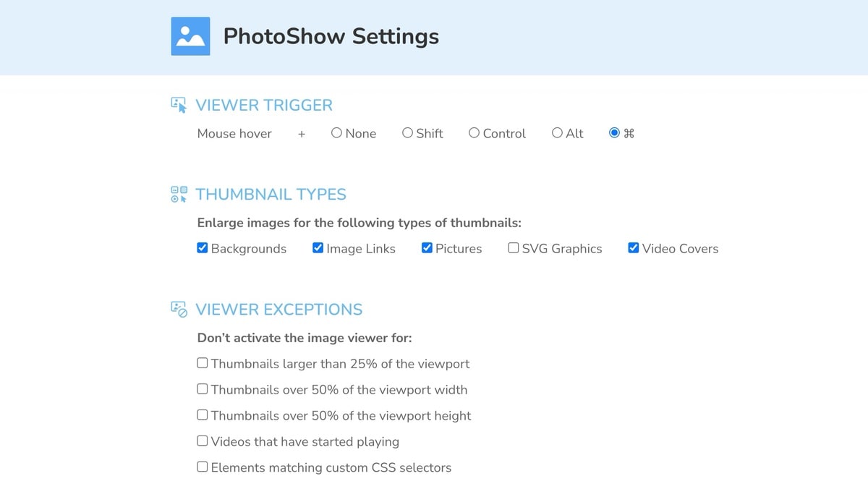Click the PhotoShow Settings page title

click(331, 36)
